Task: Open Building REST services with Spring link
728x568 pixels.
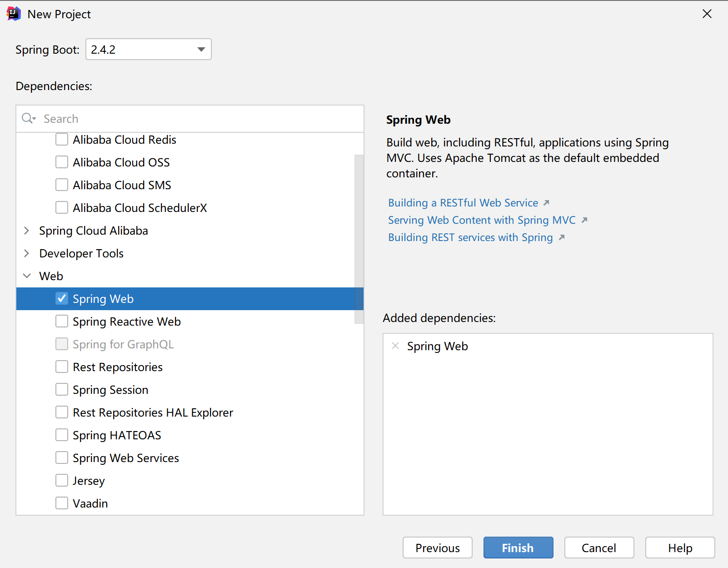Action: (470, 237)
